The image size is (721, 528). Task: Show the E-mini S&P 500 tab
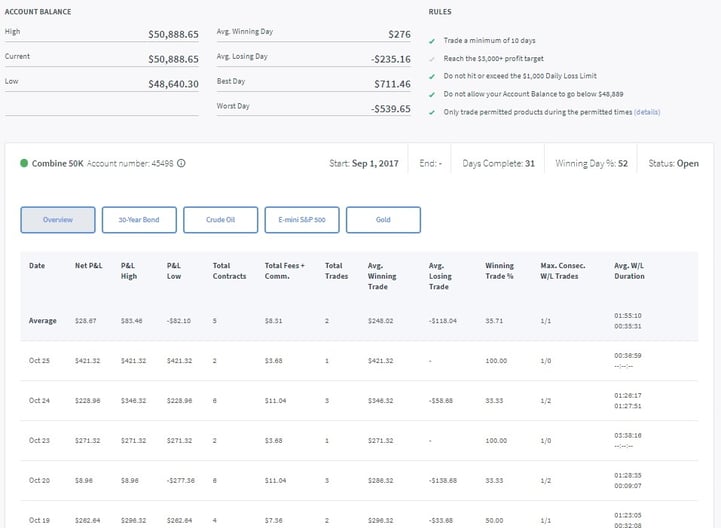302,220
